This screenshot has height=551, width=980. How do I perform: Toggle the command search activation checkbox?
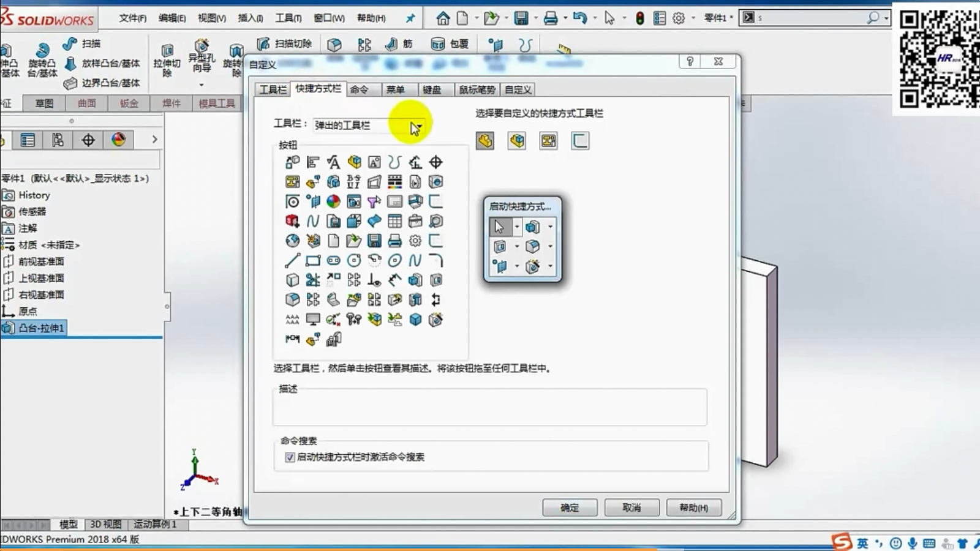click(290, 457)
